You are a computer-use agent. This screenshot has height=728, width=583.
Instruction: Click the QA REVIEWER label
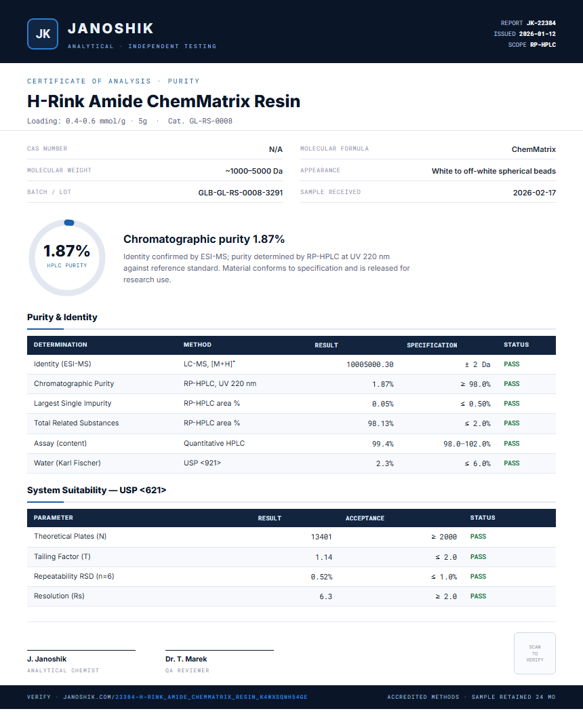click(187, 670)
